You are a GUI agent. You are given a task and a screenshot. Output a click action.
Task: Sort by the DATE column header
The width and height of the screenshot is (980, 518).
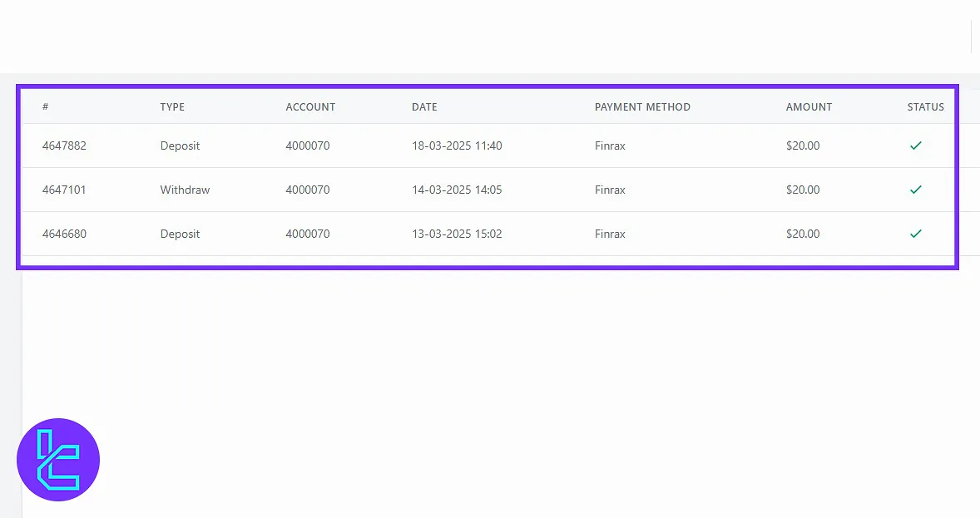coord(424,107)
